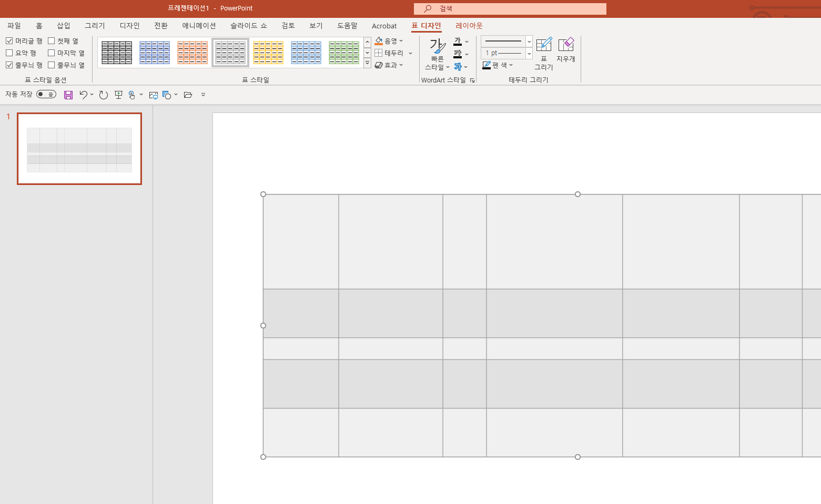Viewport: 821px width, 504px height.
Task: Activate the Draw Table (표 그리기) tool
Action: click(x=544, y=53)
